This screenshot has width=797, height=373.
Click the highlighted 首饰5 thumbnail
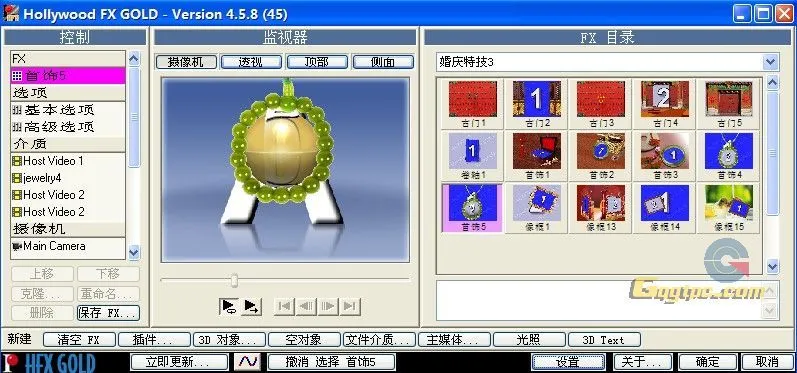[x=473, y=208]
